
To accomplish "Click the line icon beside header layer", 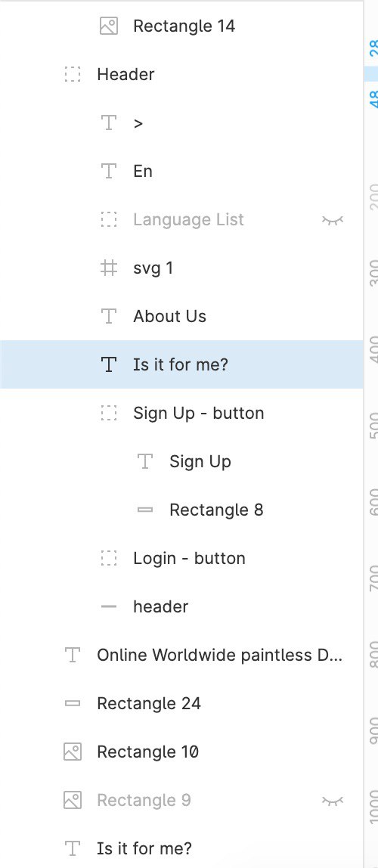I will click(x=109, y=606).
